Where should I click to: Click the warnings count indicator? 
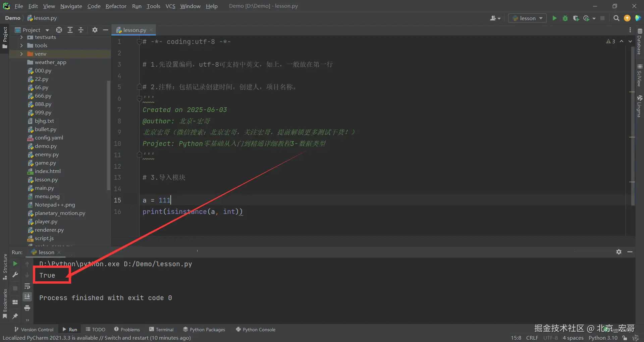(610, 41)
